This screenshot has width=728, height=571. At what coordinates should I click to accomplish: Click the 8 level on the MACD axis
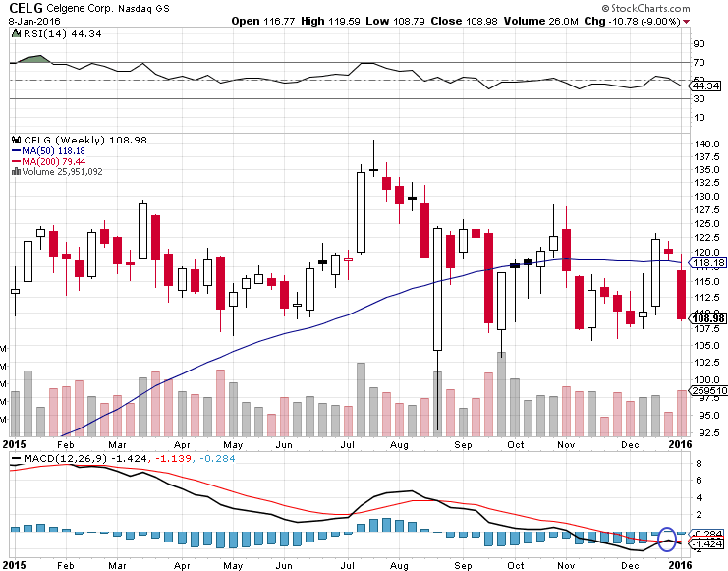700,463
